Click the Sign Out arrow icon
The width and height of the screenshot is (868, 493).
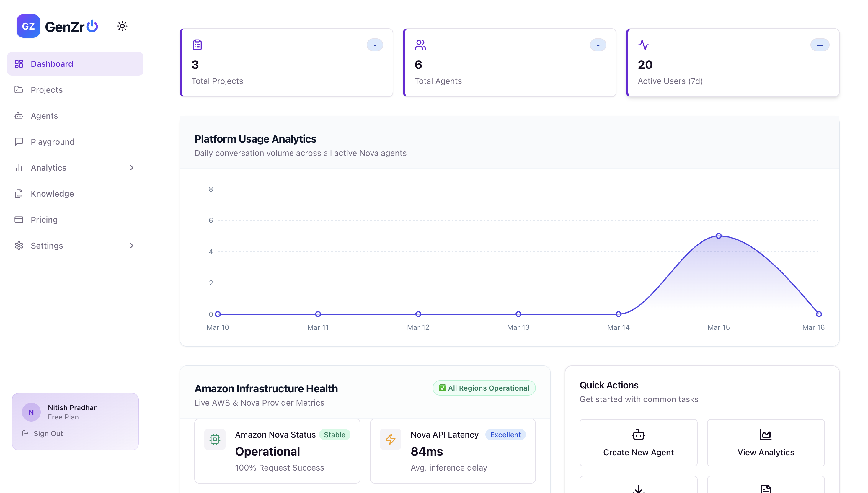click(x=25, y=433)
